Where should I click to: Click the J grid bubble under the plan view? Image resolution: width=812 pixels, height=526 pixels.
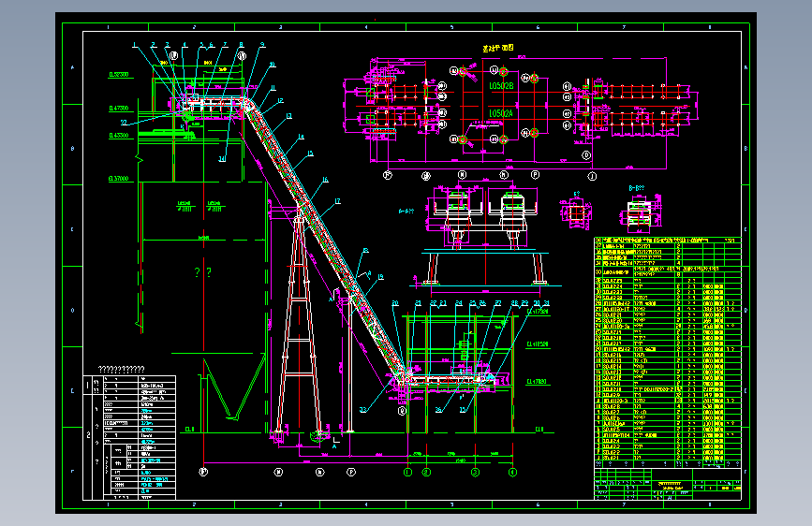tap(592, 177)
